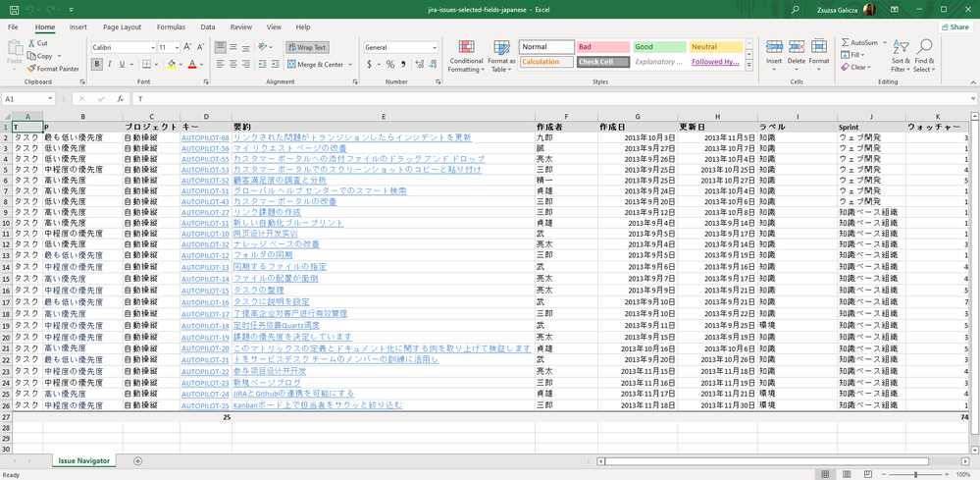Click the Decrease Font Size icon
This screenshot has width=980, height=480.
click(201, 47)
